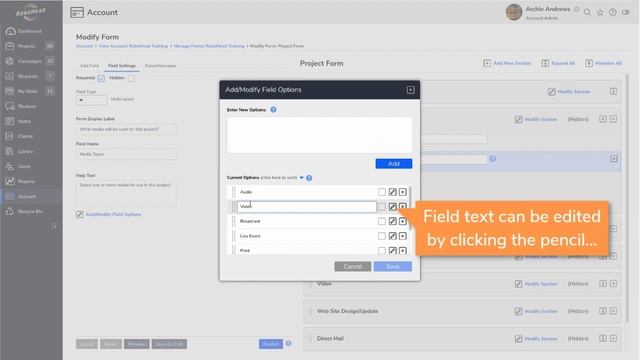Click the Help Text box

126,193
